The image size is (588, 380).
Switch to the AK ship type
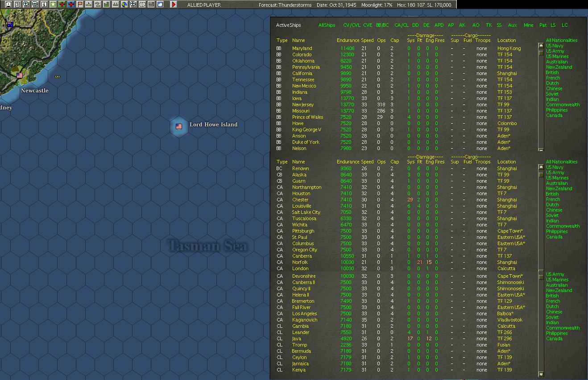[462, 25]
